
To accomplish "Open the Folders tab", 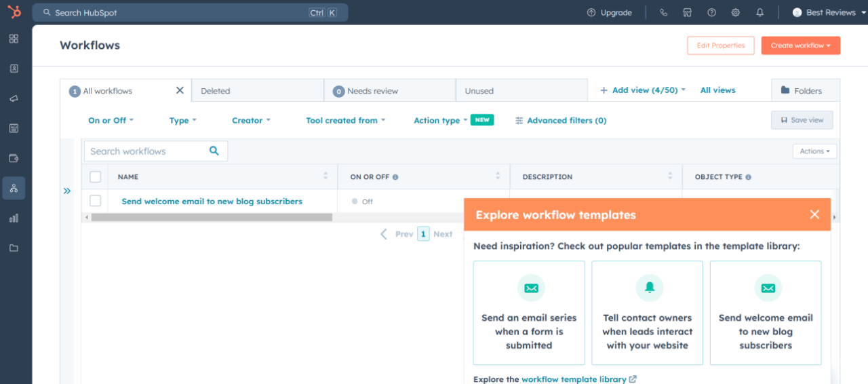I will (806, 90).
